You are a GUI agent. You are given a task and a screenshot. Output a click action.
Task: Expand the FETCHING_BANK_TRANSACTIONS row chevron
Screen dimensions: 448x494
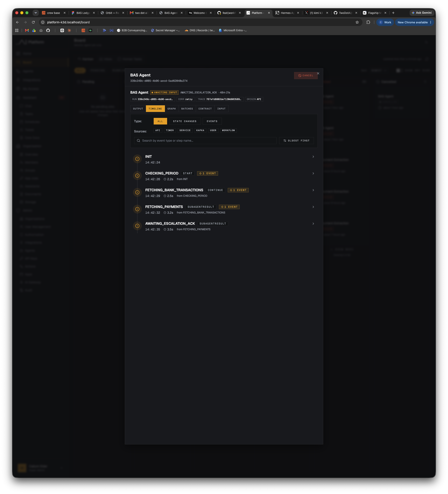(313, 190)
